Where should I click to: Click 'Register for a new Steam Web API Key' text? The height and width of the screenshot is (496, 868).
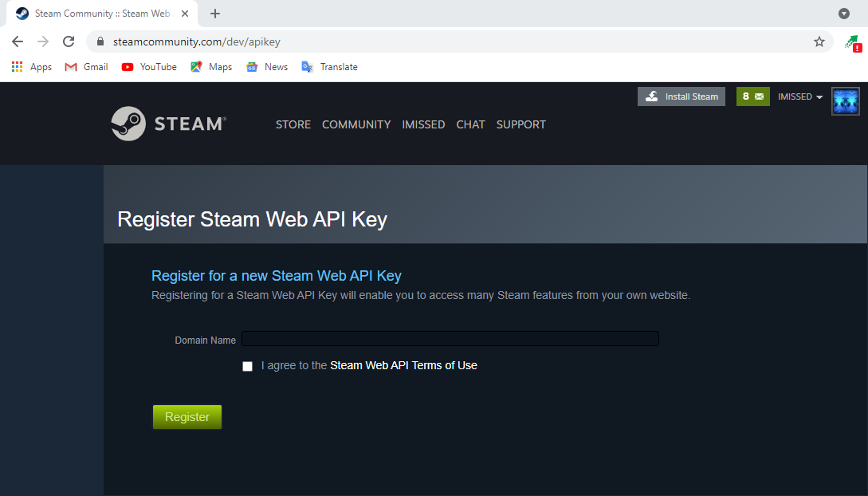[277, 276]
